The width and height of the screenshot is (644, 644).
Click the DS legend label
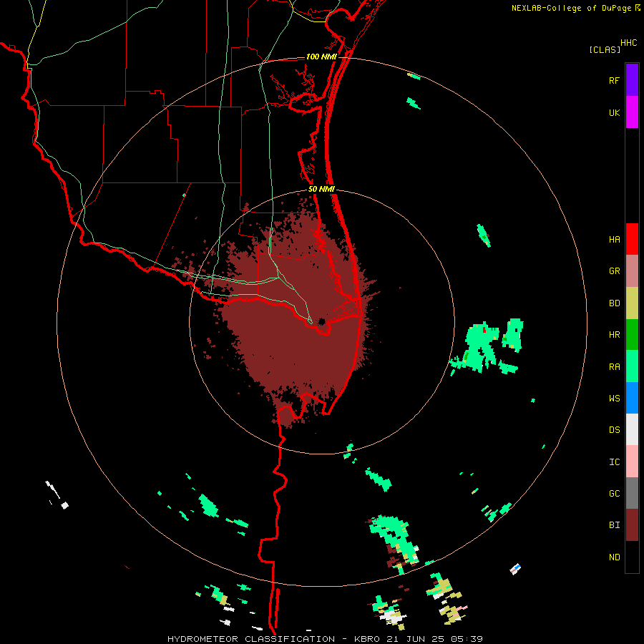click(x=614, y=430)
